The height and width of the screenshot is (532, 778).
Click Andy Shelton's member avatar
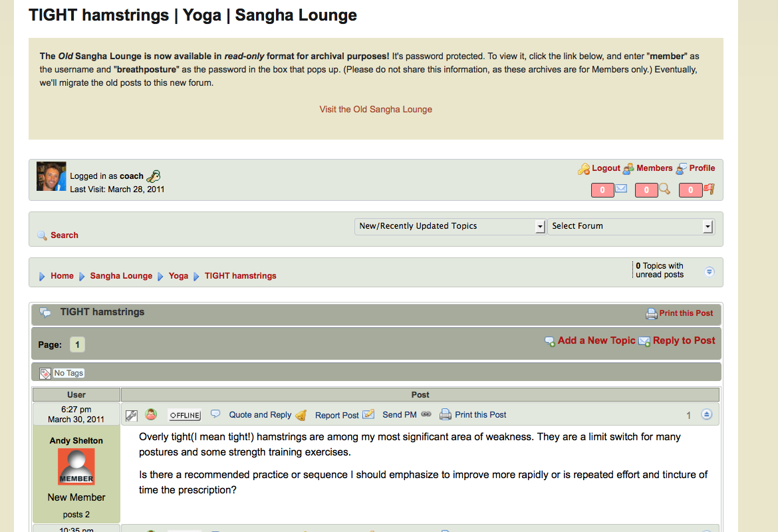(x=76, y=467)
